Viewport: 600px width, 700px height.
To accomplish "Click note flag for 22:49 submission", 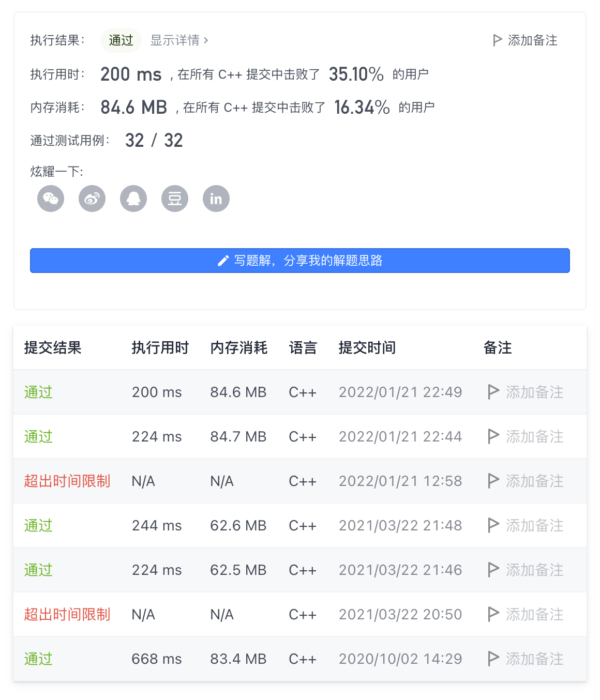I will tap(493, 392).
